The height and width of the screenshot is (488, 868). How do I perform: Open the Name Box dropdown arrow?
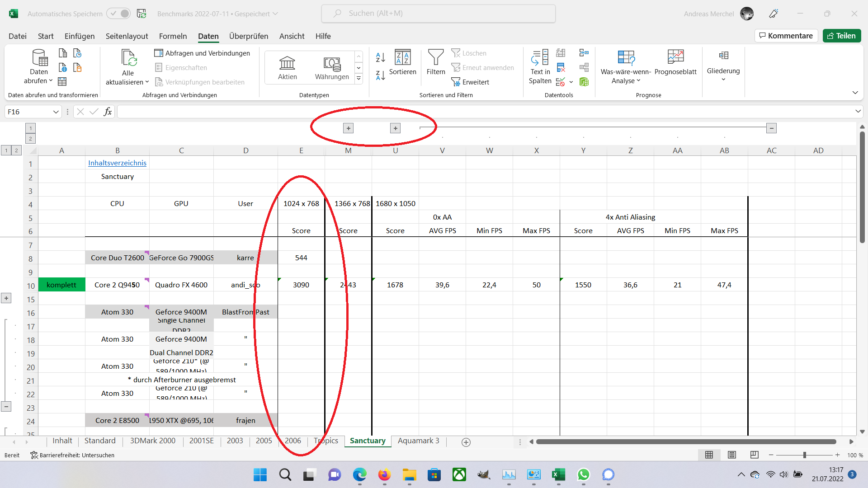(56, 112)
